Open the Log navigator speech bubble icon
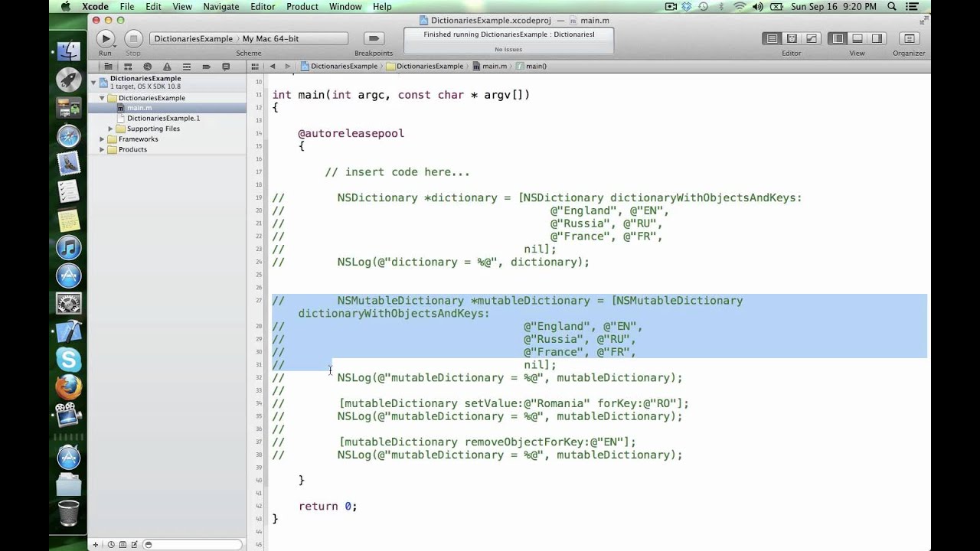This screenshot has height=551, width=980. coord(227,67)
